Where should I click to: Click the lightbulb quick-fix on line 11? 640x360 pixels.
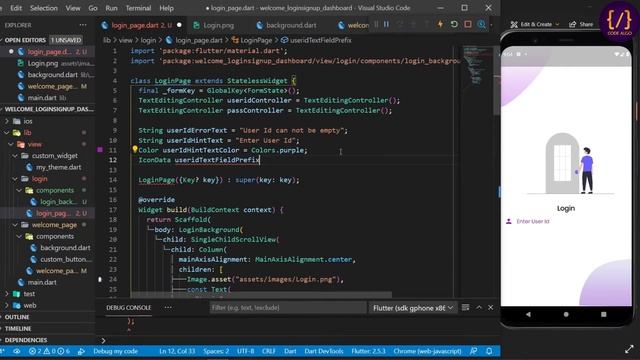tap(134, 149)
